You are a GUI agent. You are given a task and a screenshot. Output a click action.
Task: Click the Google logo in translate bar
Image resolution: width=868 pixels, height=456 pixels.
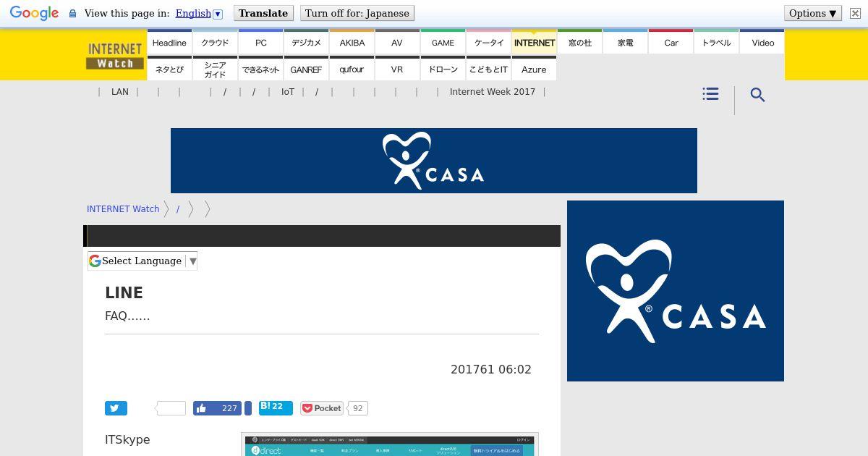point(34,13)
